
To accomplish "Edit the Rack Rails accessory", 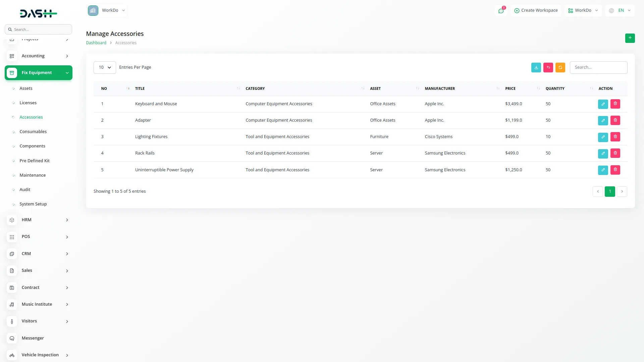I will tap(603, 154).
